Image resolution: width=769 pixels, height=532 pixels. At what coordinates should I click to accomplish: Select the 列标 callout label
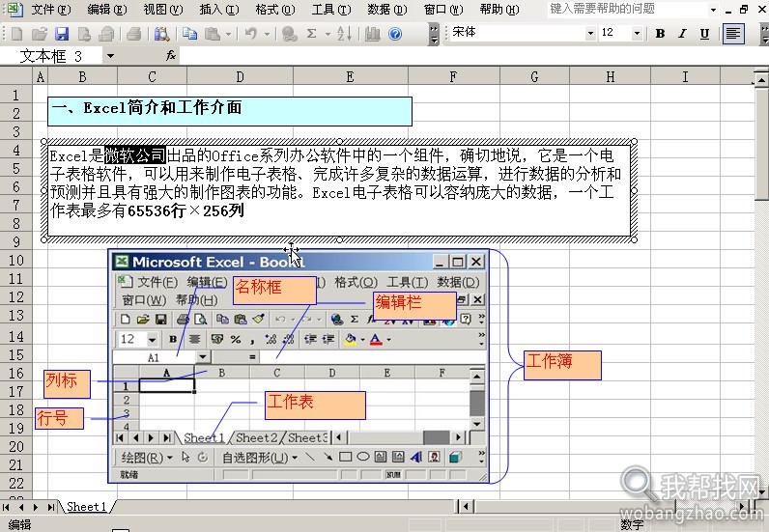click(67, 384)
